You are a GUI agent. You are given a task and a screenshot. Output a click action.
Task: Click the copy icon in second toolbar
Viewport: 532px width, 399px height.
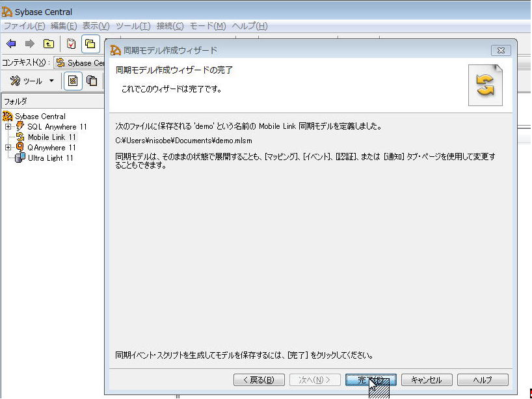(92, 81)
